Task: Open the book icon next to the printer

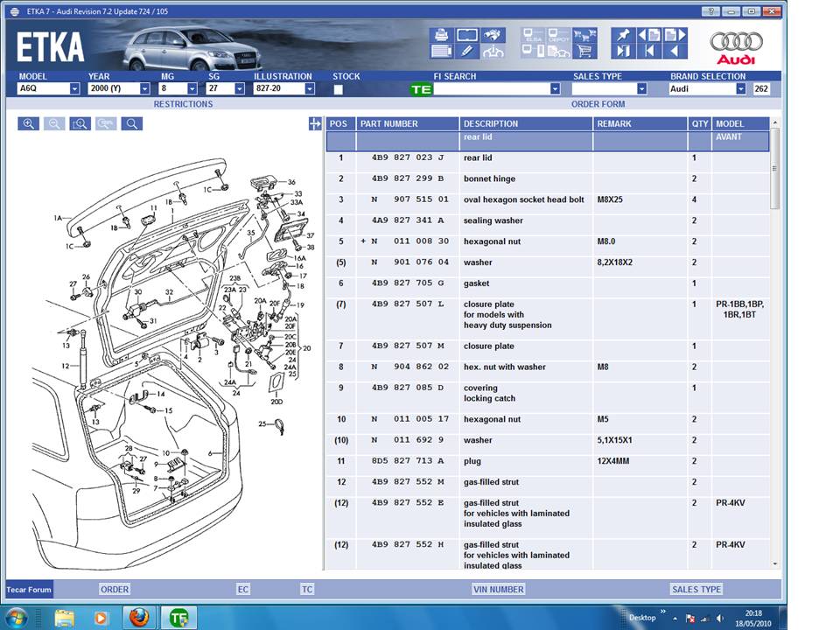Action: click(x=467, y=35)
